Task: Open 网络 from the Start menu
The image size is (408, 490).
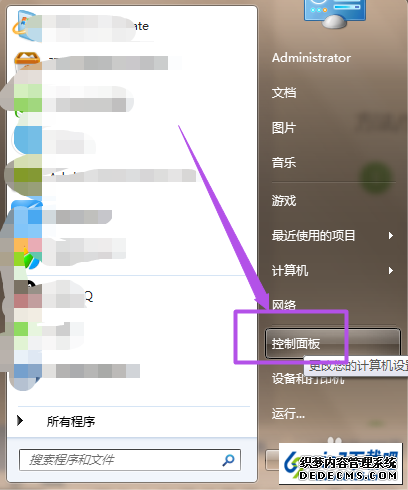Action: [x=284, y=305]
